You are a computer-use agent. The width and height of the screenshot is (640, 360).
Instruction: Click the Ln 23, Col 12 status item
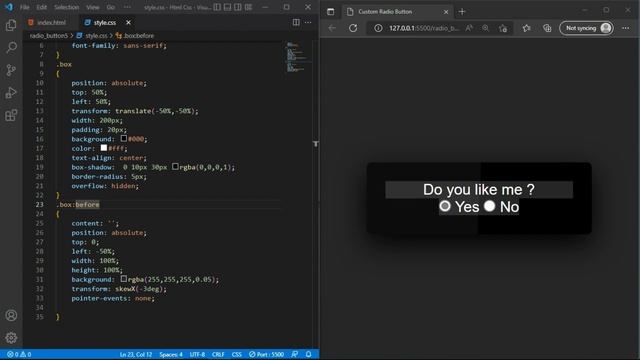pyautogui.click(x=136, y=354)
